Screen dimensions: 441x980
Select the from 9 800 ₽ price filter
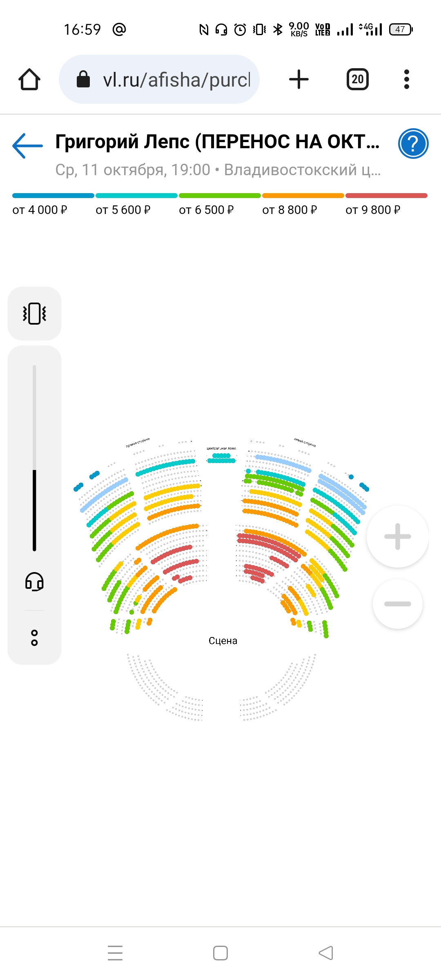[x=386, y=205]
